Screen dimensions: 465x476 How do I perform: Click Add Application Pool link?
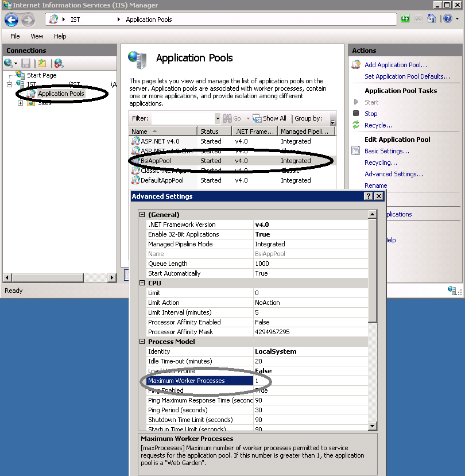[396, 65]
